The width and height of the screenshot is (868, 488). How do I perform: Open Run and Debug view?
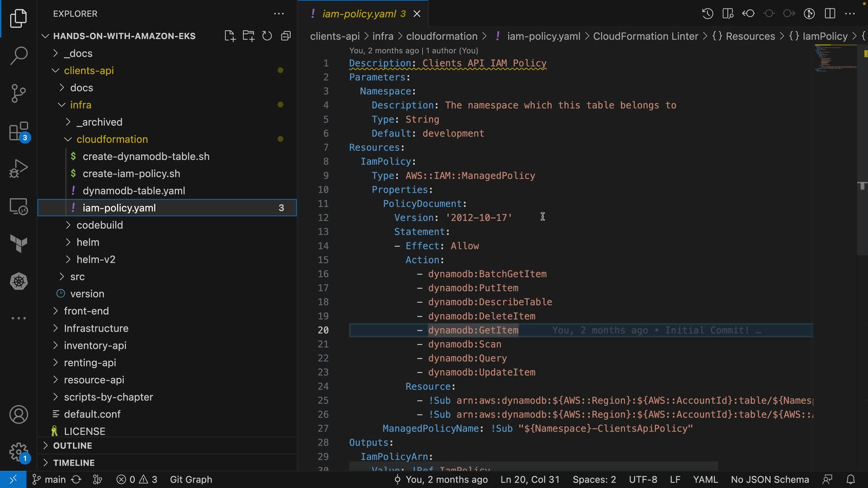point(19,169)
